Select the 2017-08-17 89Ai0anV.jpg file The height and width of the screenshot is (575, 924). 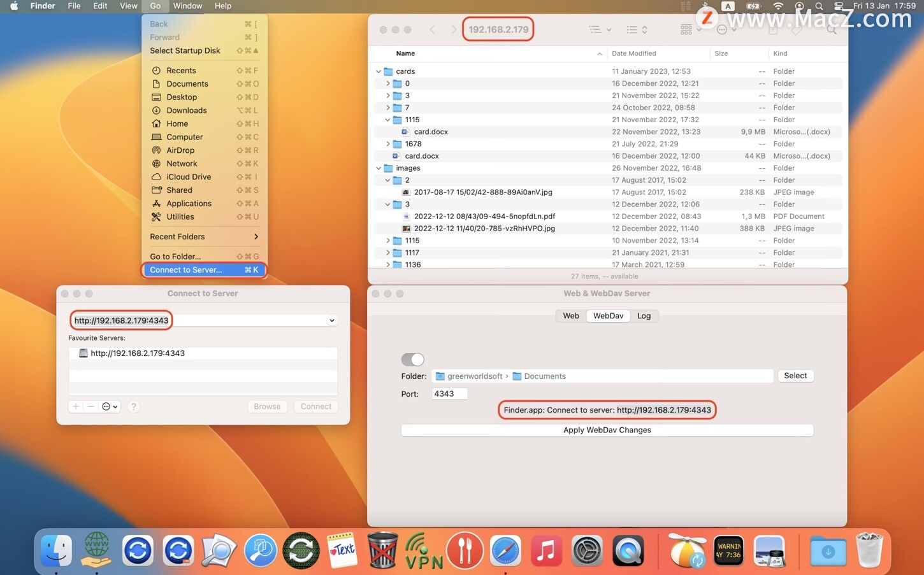(x=608, y=192)
